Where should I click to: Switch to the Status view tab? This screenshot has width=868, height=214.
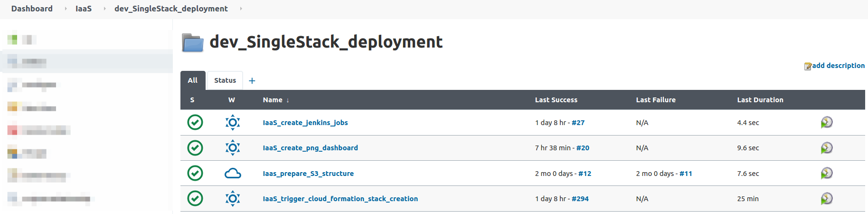[x=225, y=80]
